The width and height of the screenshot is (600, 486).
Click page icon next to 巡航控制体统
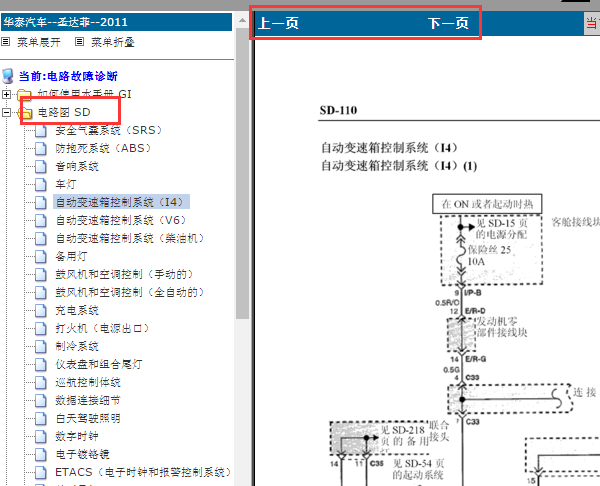pos(41,382)
